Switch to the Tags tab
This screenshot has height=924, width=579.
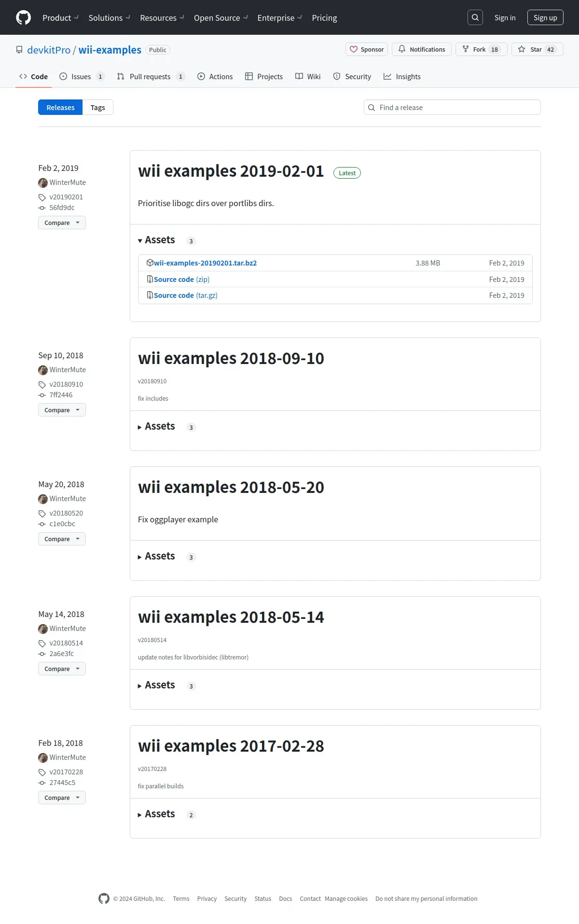coord(97,107)
